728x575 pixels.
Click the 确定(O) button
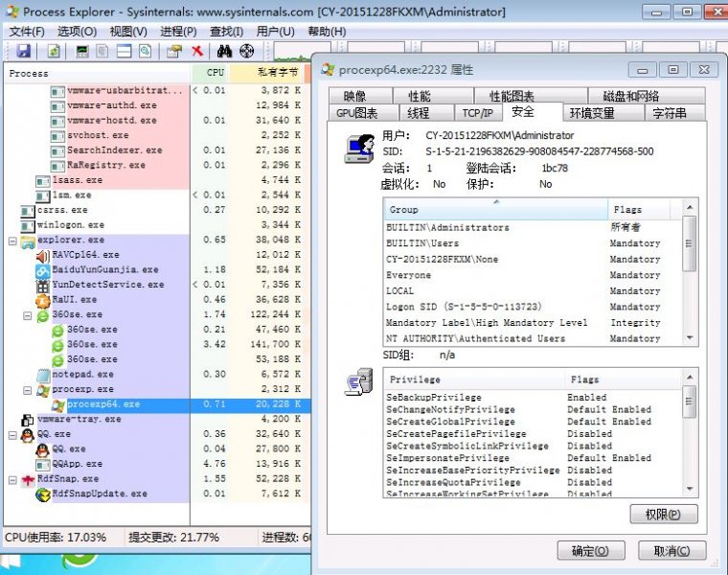click(x=591, y=551)
